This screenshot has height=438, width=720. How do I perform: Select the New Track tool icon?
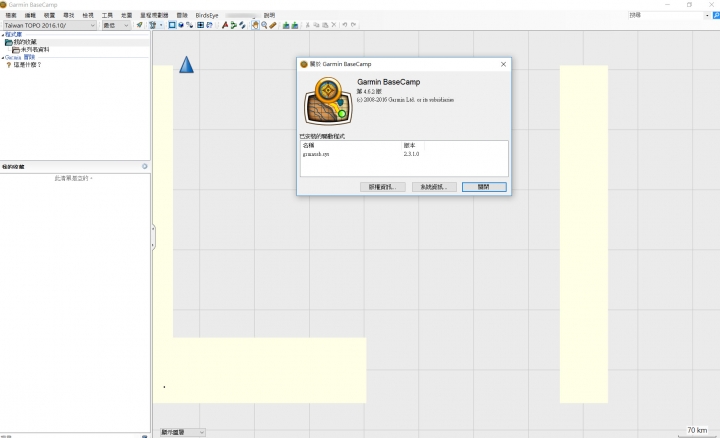click(x=242, y=25)
